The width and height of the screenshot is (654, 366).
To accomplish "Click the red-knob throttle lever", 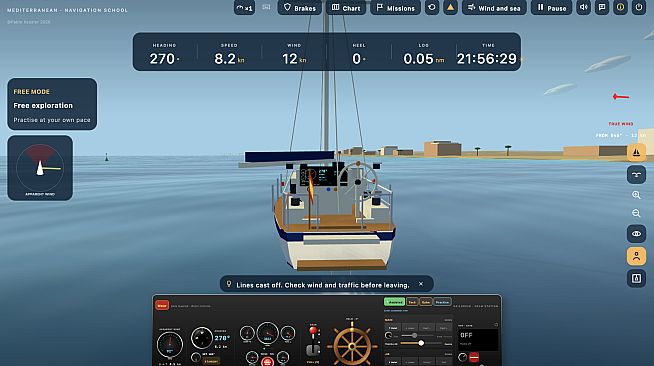I will 313,332.
